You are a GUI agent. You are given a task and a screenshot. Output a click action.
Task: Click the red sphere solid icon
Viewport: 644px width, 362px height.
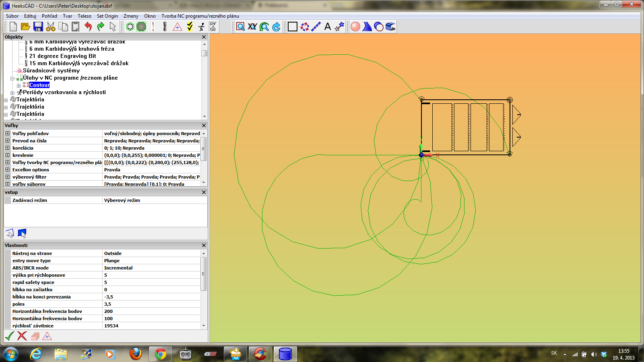pos(355,27)
